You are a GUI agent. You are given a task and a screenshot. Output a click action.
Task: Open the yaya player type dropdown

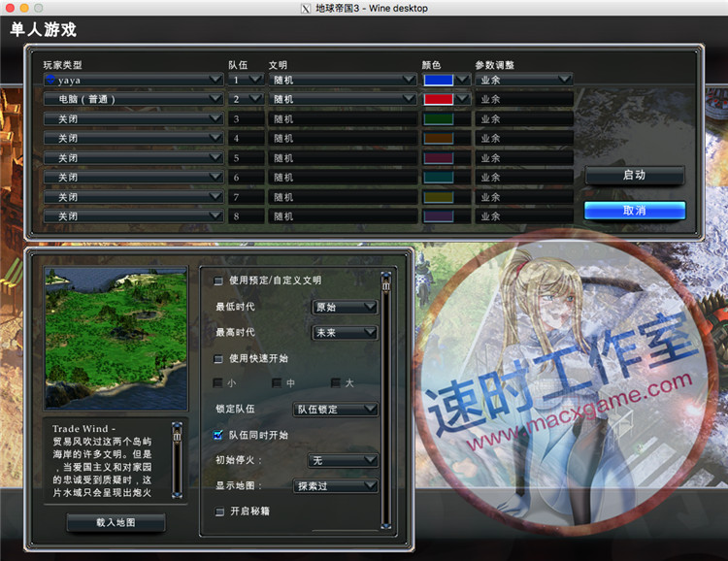(x=134, y=80)
